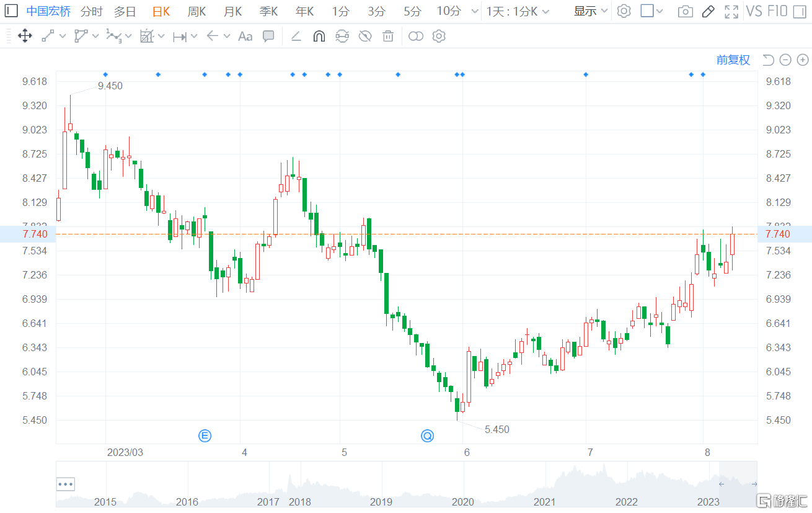Screen dimensions: 812x513
Task: Click the 5.450 low price label
Action: [x=497, y=429]
